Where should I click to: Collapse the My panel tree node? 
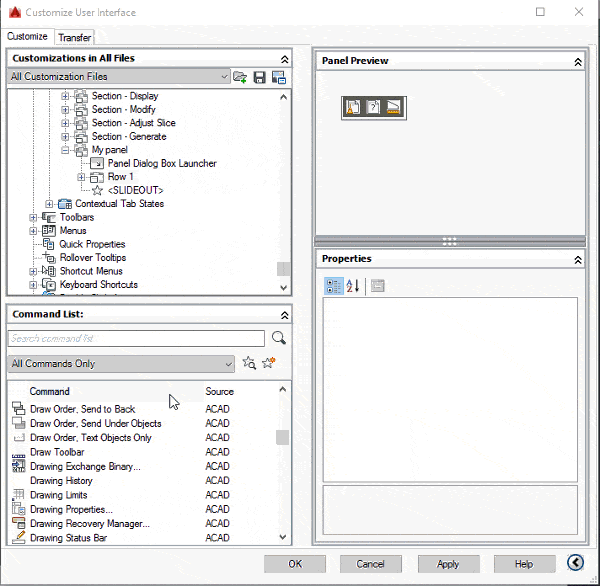[x=66, y=150]
